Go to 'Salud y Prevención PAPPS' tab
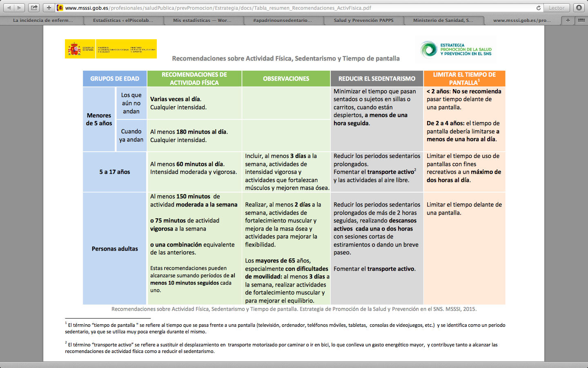 [x=363, y=20]
